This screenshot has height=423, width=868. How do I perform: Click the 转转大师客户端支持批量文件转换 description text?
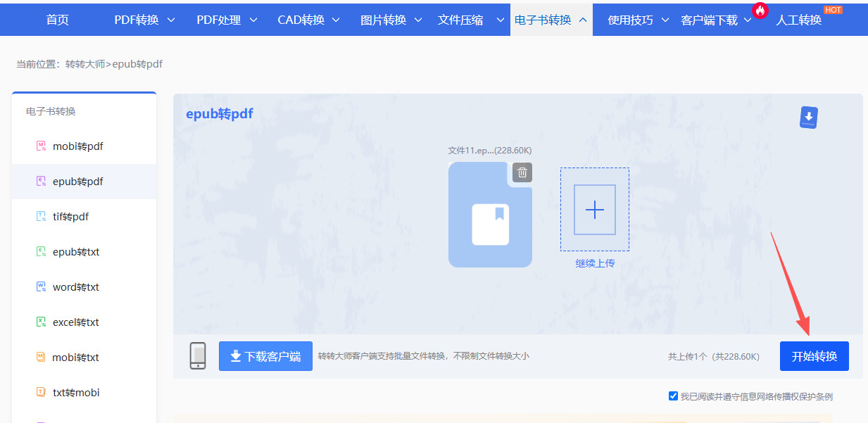tap(423, 356)
